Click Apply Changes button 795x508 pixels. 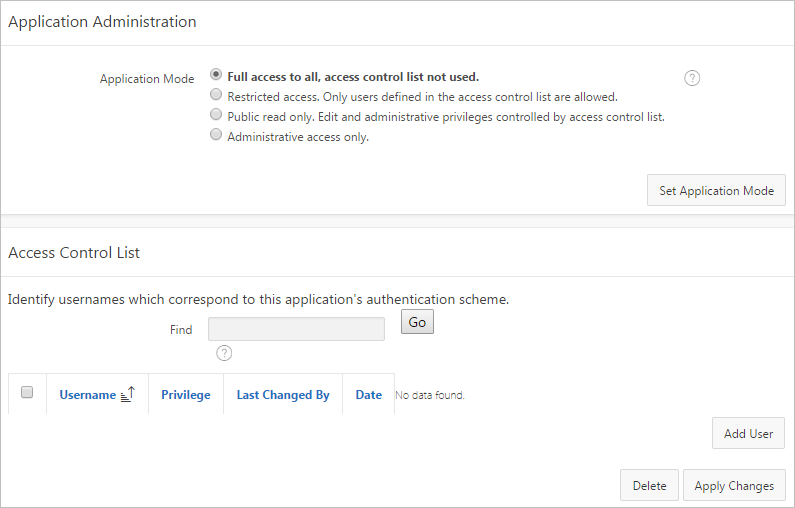[x=734, y=486]
